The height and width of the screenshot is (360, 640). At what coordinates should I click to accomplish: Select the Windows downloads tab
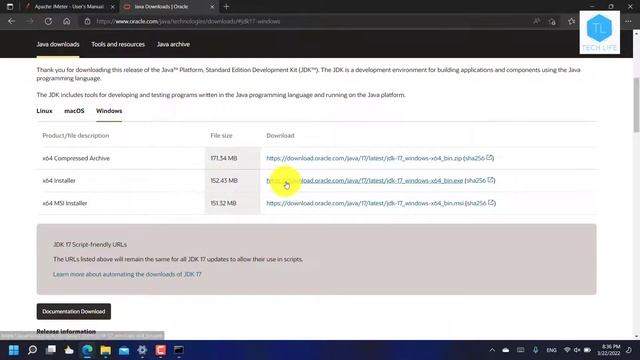[109, 111]
